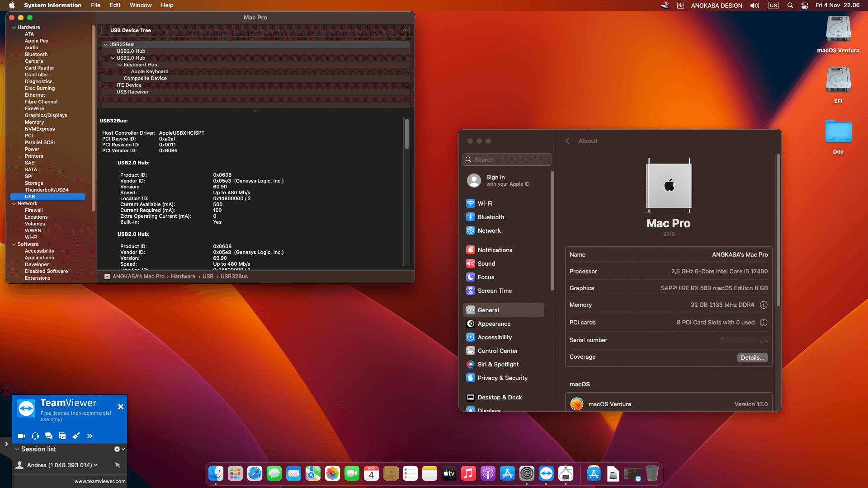Image resolution: width=868 pixels, height=488 pixels.
Task: Select Thunderbolt/USB4 in hardware list
Action: pos(47,190)
